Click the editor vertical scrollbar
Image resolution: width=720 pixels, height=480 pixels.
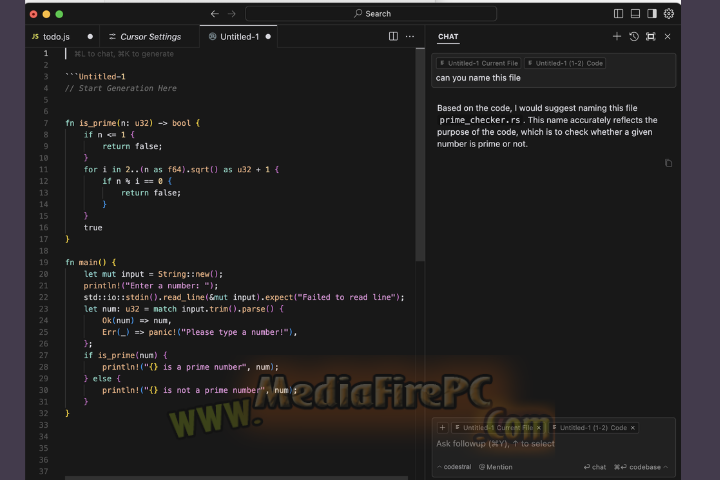[420, 156]
